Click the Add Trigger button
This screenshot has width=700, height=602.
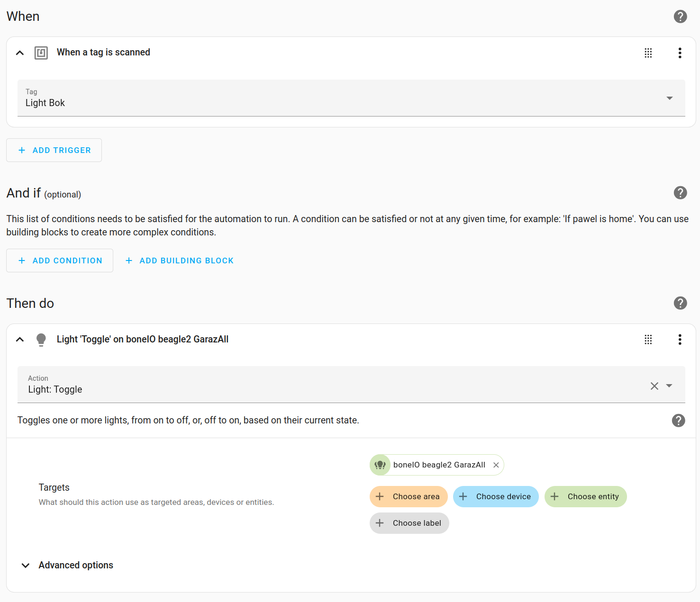pyautogui.click(x=54, y=150)
